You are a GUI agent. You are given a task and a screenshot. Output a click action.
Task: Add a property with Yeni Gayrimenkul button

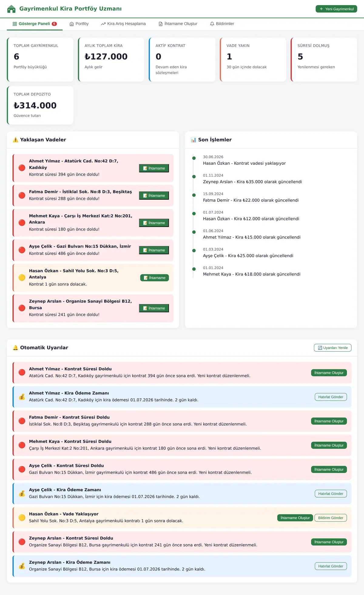pos(336,9)
